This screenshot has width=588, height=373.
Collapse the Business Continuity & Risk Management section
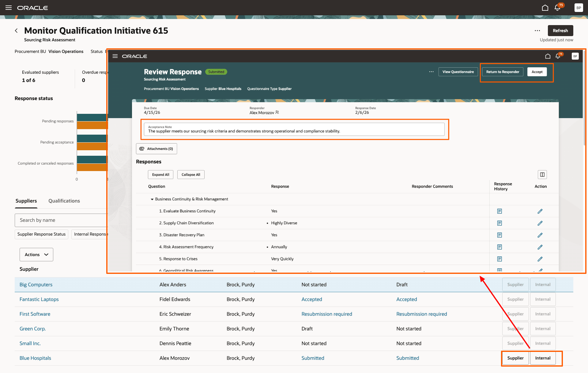pos(152,199)
